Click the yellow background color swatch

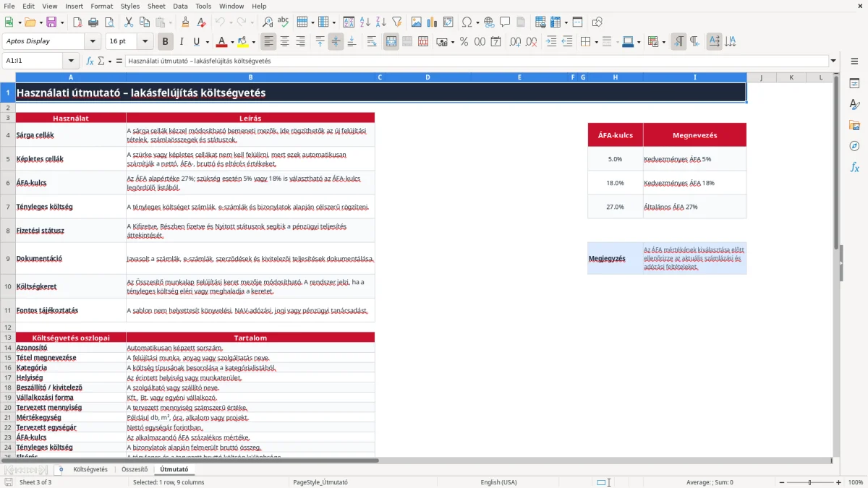click(x=242, y=42)
